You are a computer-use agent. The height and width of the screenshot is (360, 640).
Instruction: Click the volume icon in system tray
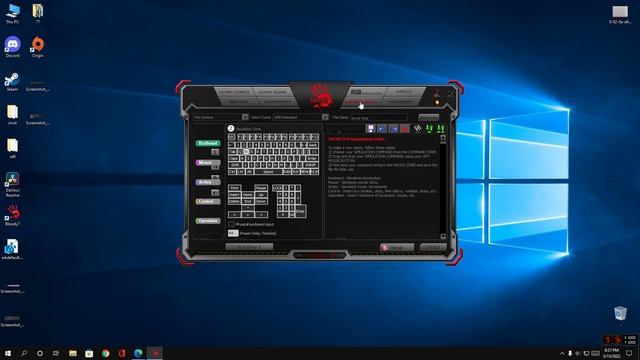click(578, 353)
